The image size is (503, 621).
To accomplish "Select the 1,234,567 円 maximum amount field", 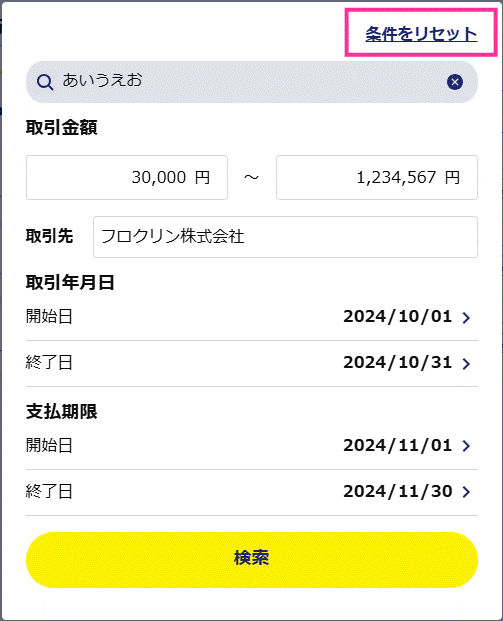I will (x=377, y=177).
